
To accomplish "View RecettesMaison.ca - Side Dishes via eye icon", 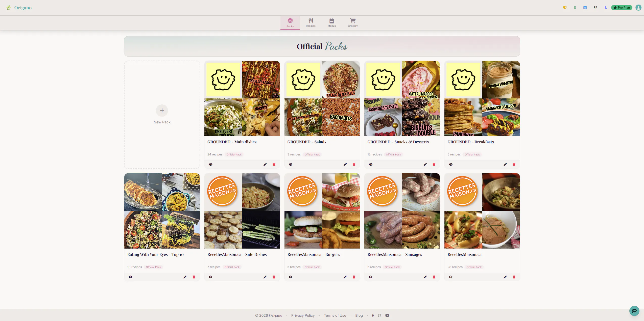I will pos(210,277).
